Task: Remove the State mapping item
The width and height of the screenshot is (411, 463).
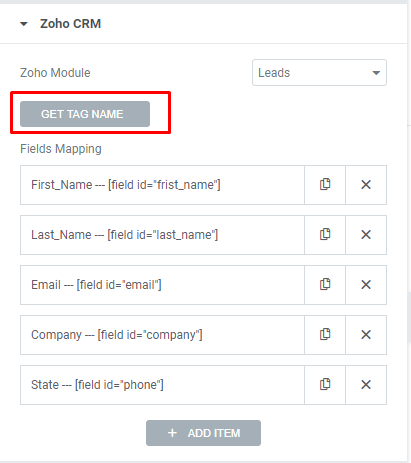Action: (366, 385)
